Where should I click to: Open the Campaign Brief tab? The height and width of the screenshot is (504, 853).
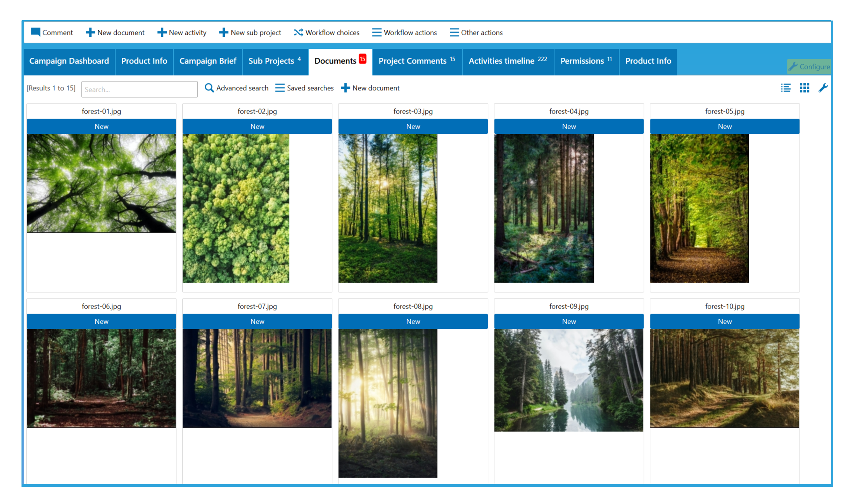(208, 61)
